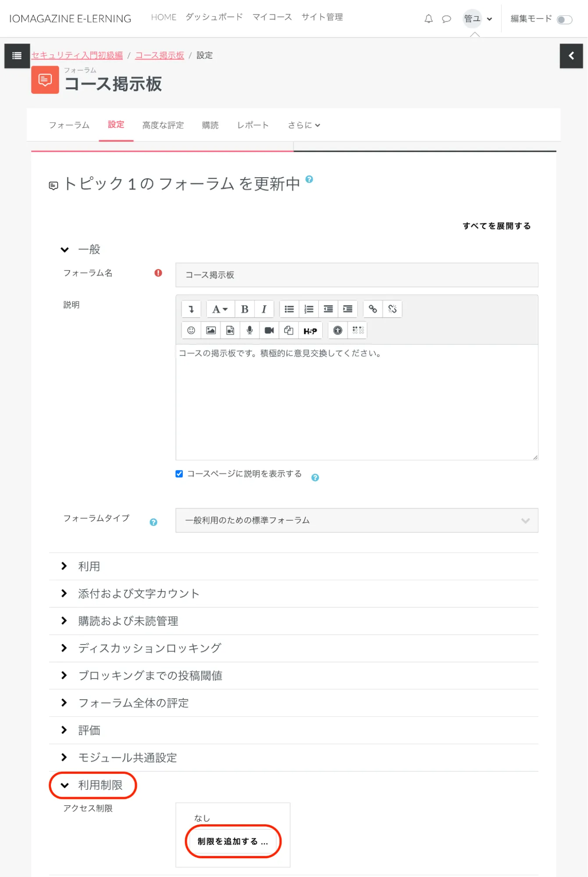Click the record audio microphone icon

point(249,330)
